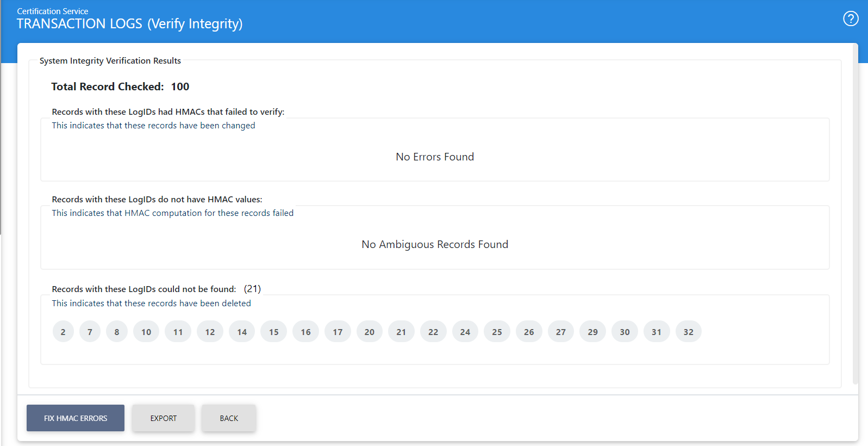Select the LogID 20 chip
Screen dimensions: 868x446
click(370, 332)
